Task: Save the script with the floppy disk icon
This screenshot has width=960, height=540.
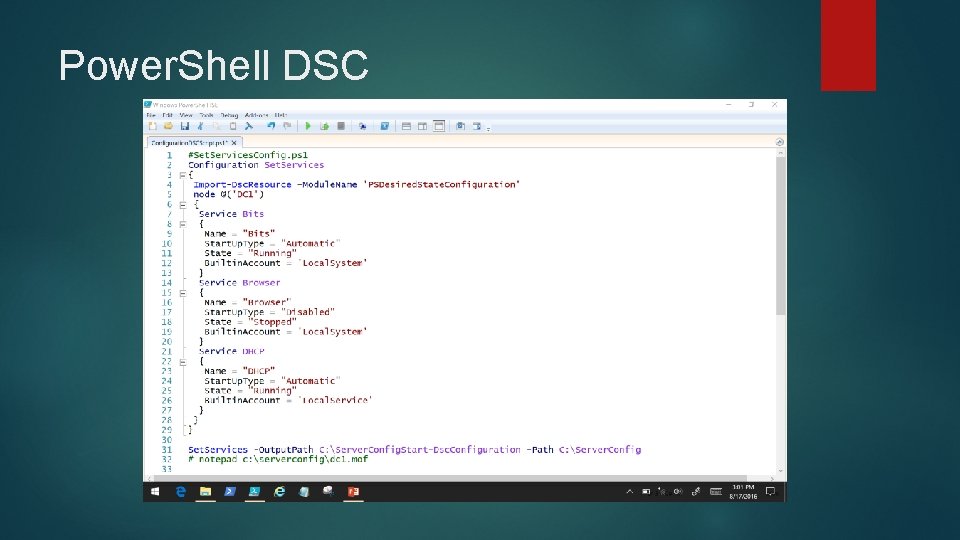Action: (184, 126)
